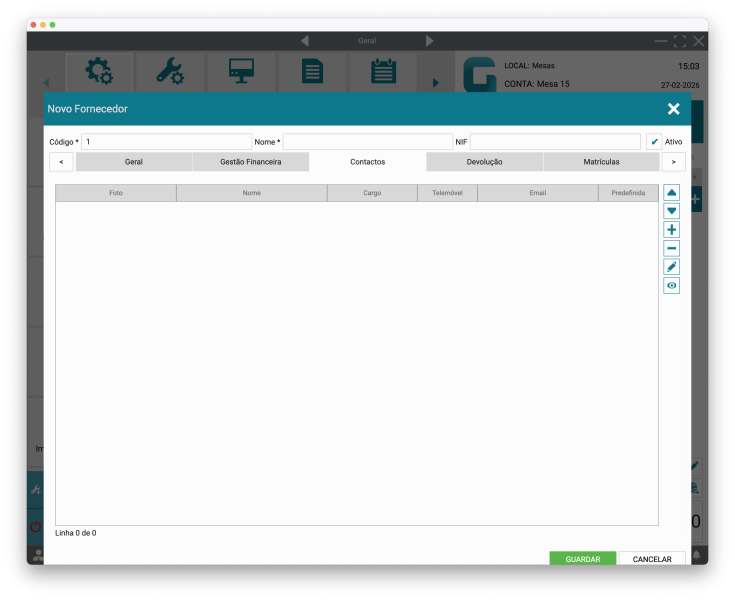Switch to the Geral tab

point(134,162)
